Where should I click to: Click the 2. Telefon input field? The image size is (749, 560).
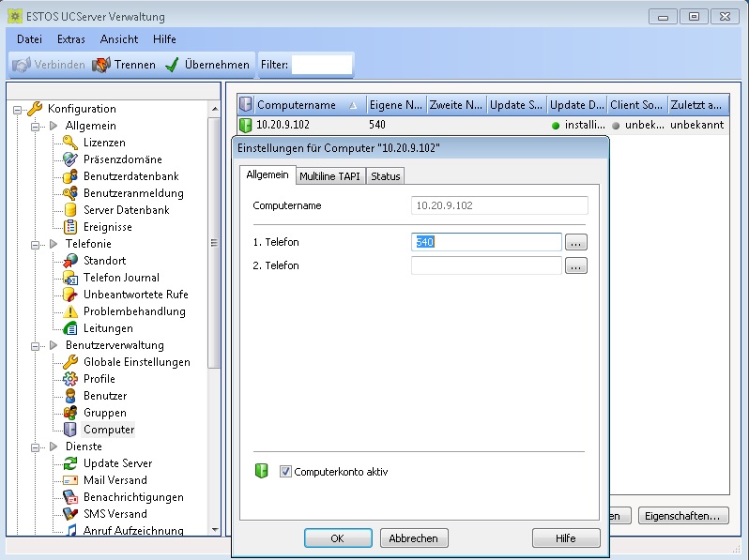coord(486,265)
